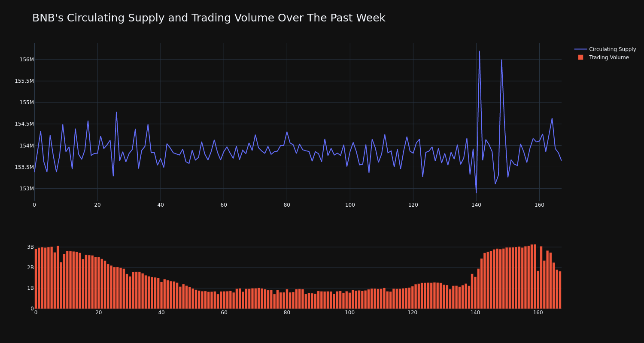
Task: Click the 154M y-axis label
Action: point(27,145)
